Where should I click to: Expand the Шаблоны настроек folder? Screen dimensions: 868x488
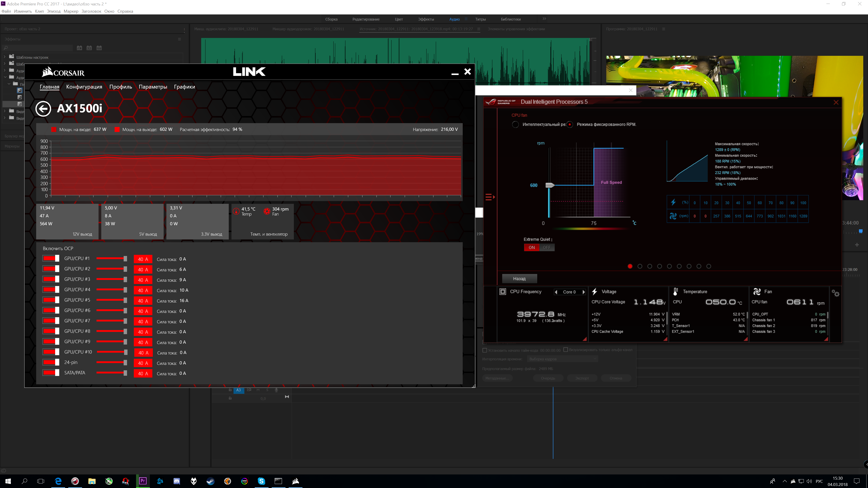tap(5, 57)
